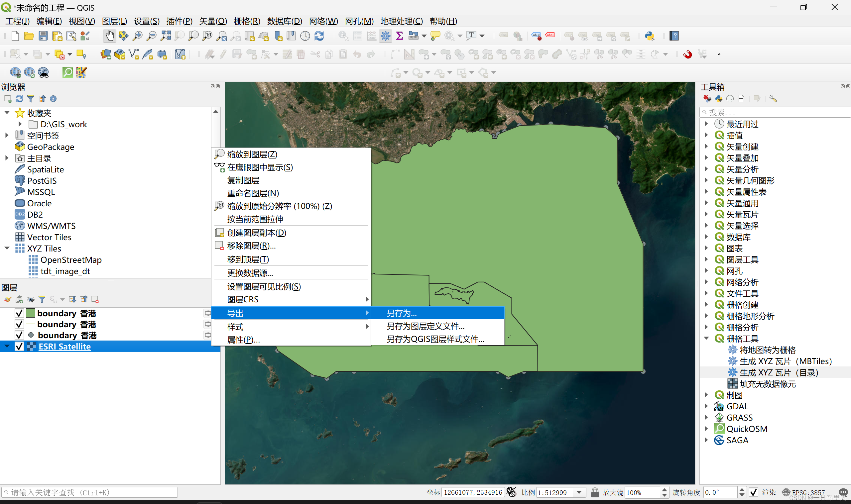Viewport: 851px width, 504px height.
Task: Open the statistical summary Sigma icon
Action: coord(400,36)
